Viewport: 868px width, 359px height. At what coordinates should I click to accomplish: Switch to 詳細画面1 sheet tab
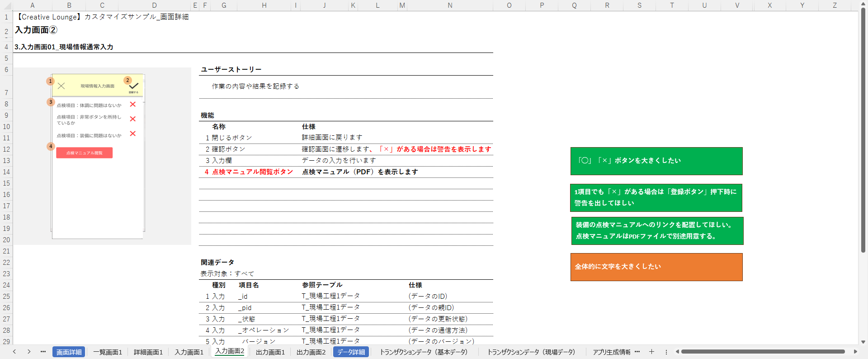[148, 352]
